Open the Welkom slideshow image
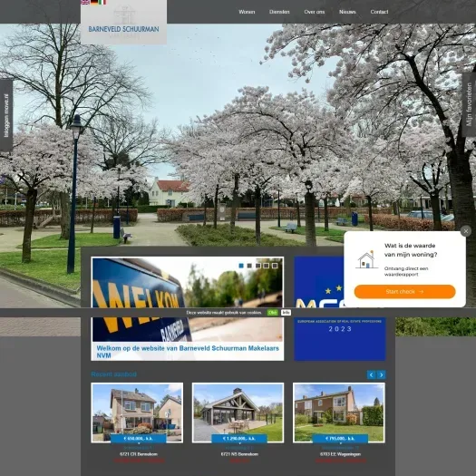This screenshot has height=476, width=476. pyautogui.click(x=188, y=299)
